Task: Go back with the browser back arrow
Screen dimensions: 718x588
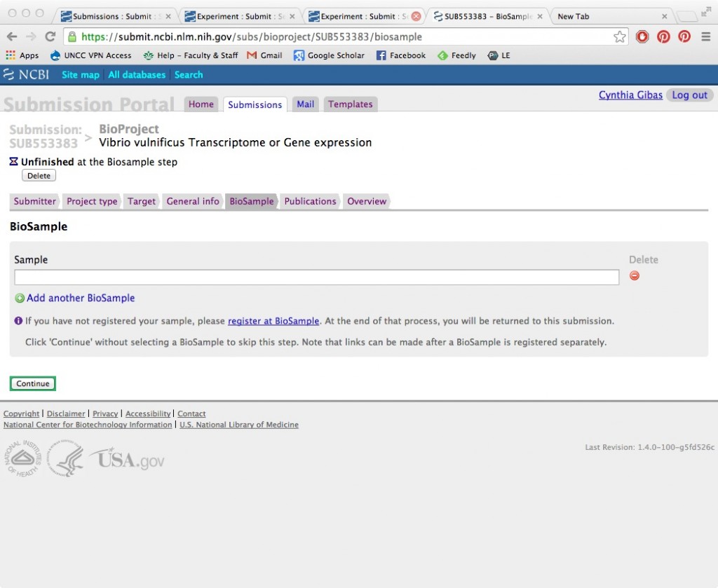Action: 12,36
